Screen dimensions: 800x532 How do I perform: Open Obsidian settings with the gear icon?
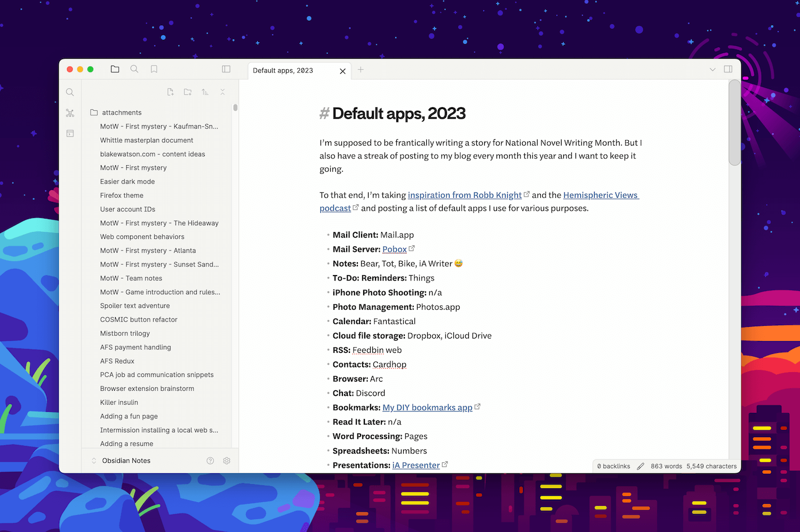[227, 461]
